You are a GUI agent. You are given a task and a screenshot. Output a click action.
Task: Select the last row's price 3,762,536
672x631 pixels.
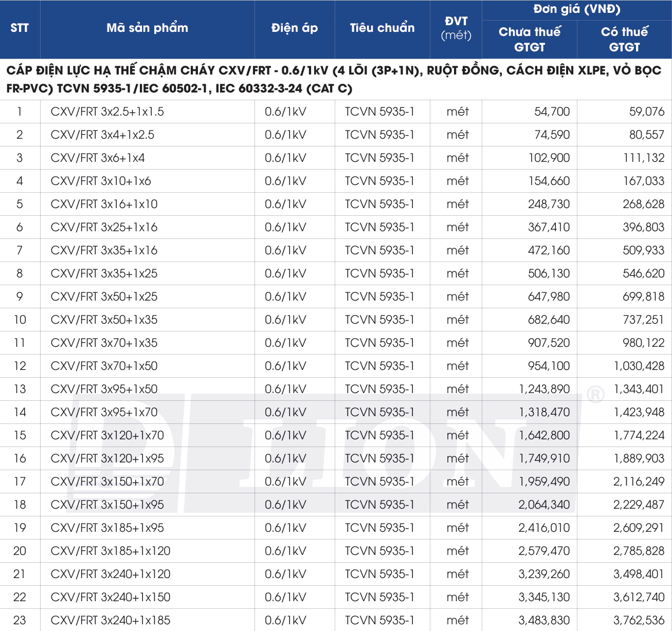pos(639,620)
